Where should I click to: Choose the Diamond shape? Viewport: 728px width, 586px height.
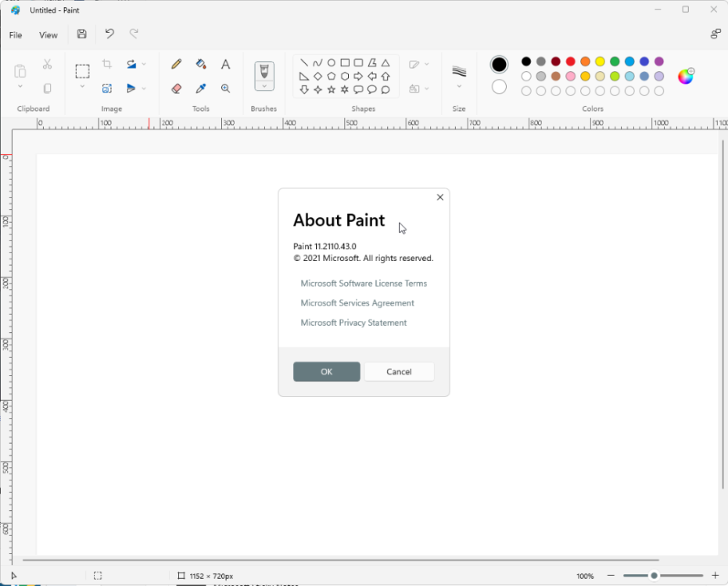point(317,76)
